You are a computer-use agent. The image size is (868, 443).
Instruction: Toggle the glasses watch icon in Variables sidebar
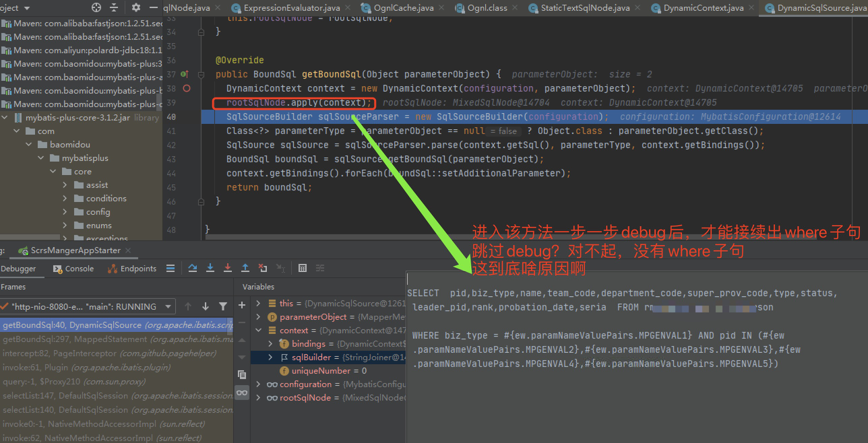coord(241,393)
